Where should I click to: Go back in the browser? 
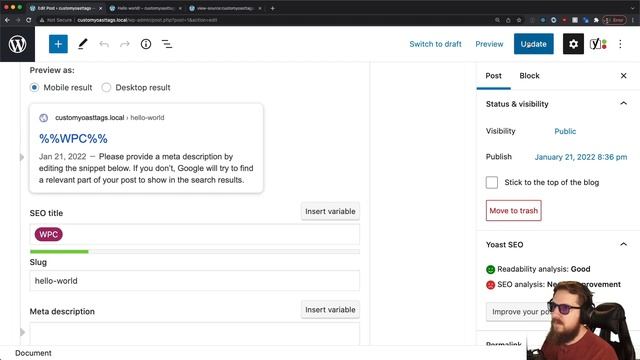(x=7, y=20)
